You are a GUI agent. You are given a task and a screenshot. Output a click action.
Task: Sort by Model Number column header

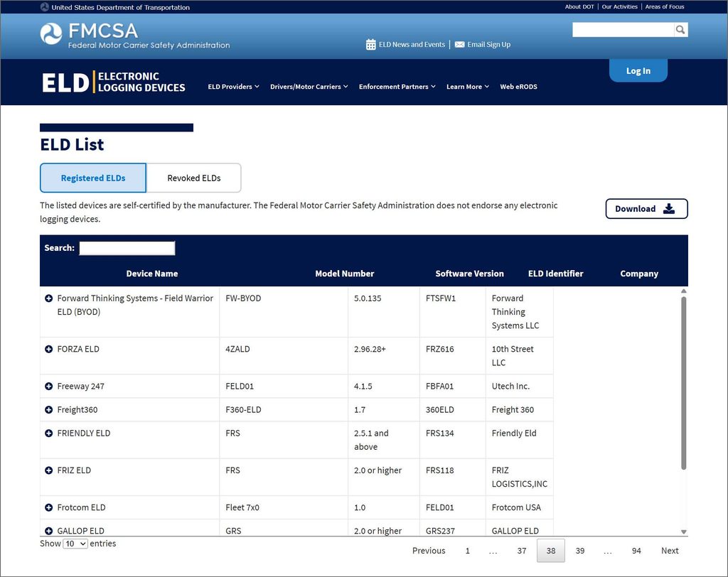point(345,274)
